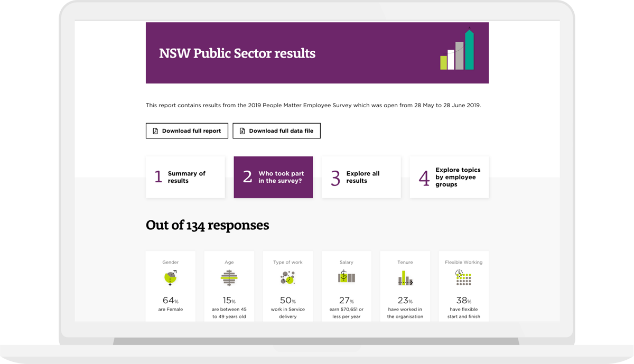The height and width of the screenshot is (364, 634).
Task: Click the Gender card icon
Action: (171, 277)
